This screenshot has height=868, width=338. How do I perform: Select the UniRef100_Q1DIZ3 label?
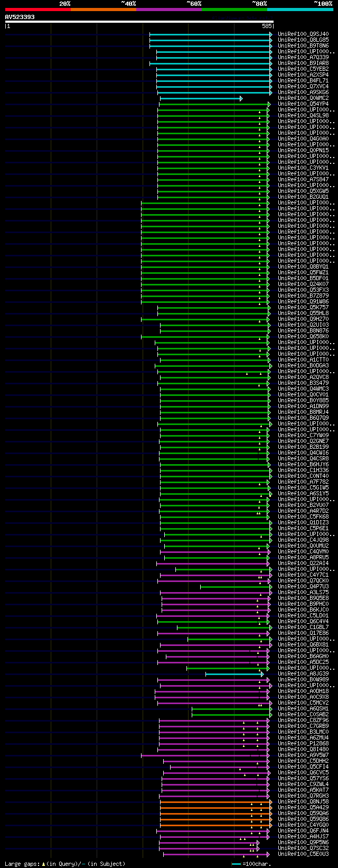click(x=303, y=522)
